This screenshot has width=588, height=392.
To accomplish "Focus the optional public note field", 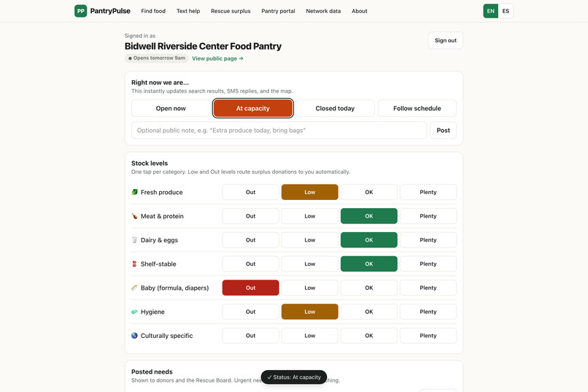I will coord(279,130).
